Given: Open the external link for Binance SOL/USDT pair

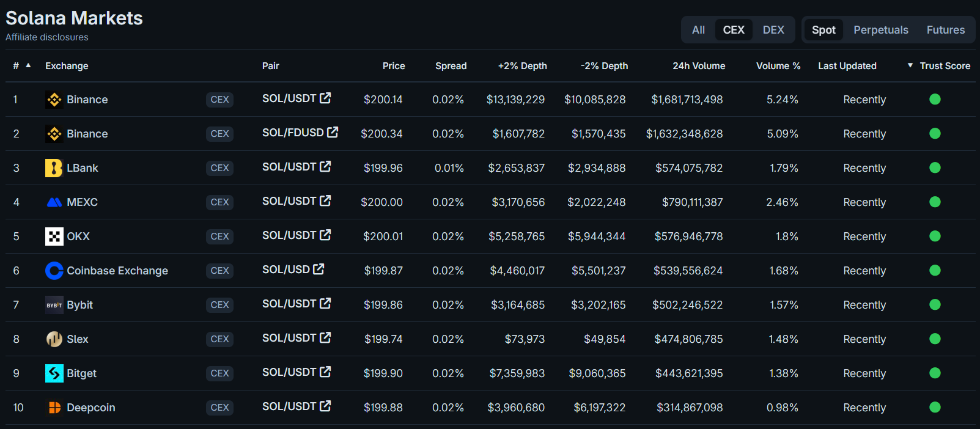Looking at the screenshot, I should tap(326, 97).
